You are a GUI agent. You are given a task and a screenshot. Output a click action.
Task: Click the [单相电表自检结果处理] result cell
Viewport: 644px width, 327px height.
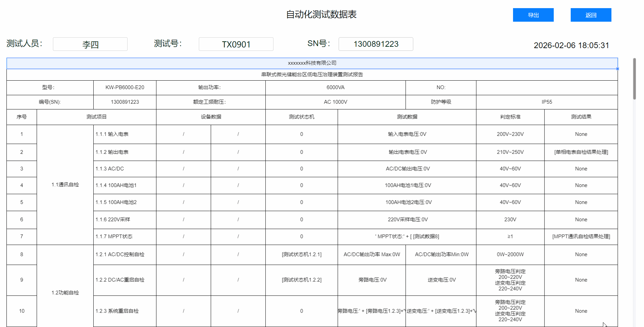click(x=581, y=152)
